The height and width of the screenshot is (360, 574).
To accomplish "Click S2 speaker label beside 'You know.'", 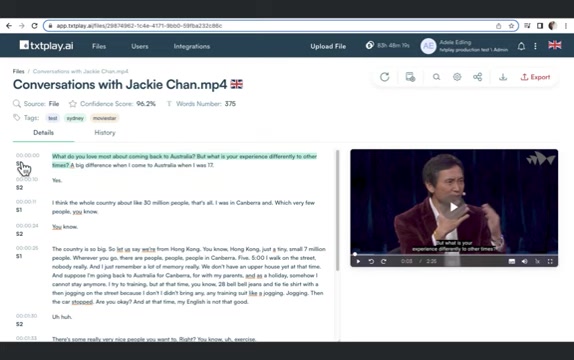I will (x=19, y=234).
